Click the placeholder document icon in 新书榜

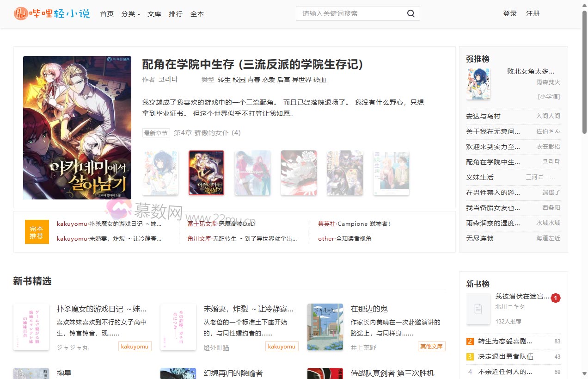pos(478,309)
